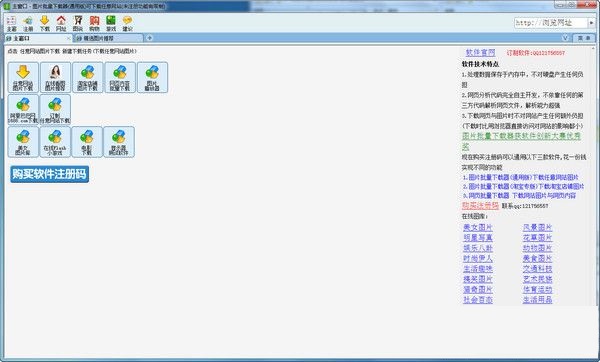Click the 下载 yellow arrow toolbar icon

(44, 24)
